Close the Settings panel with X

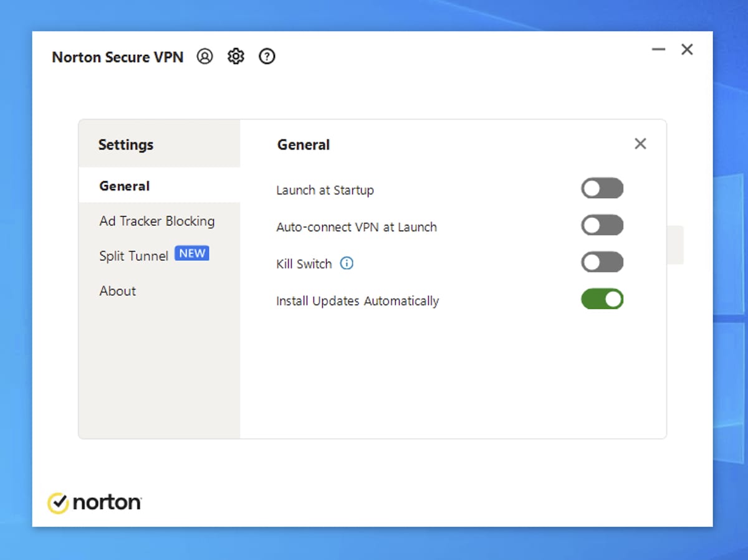(x=640, y=144)
